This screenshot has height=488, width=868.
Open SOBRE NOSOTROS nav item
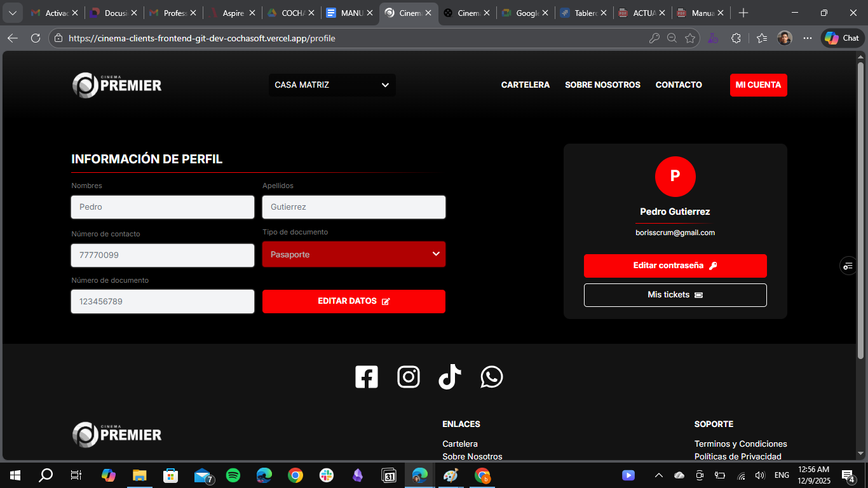pyautogui.click(x=602, y=85)
